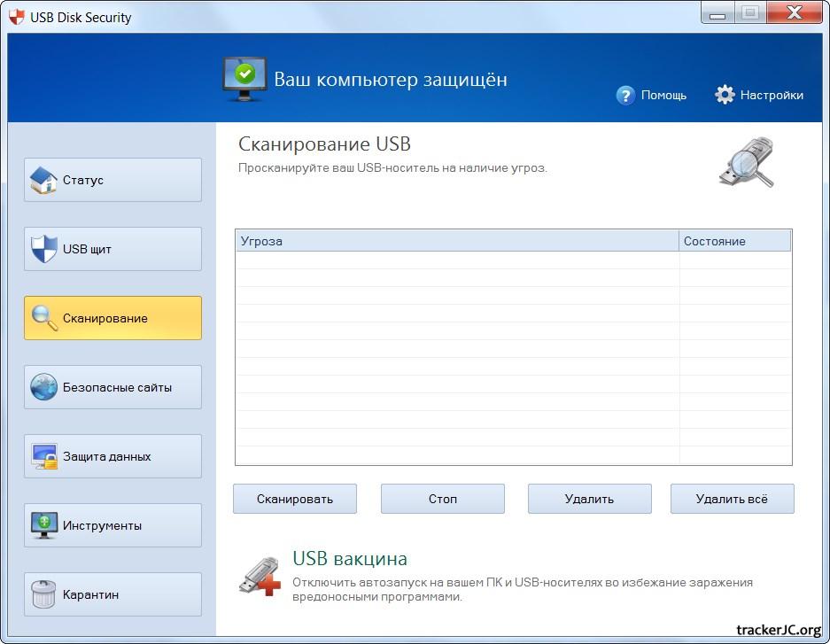Click the gear icon for Настройки
Screen dimensions: 830x644
pyautogui.click(x=725, y=95)
